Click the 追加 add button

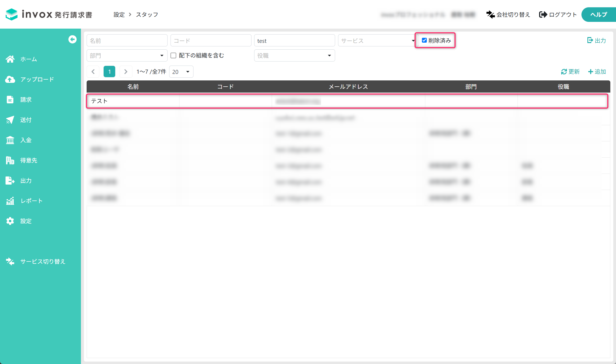[x=597, y=72]
